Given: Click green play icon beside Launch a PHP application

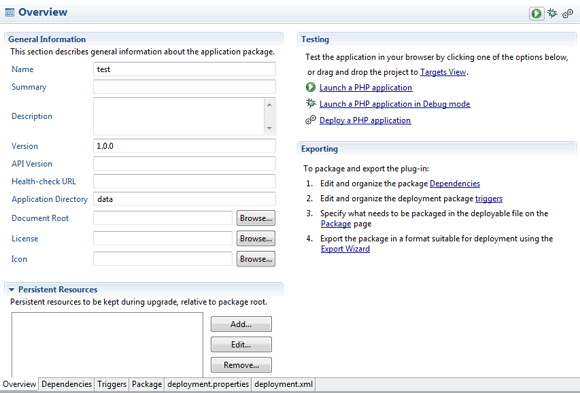Looking at the screenshot, I should click(310, 87).
